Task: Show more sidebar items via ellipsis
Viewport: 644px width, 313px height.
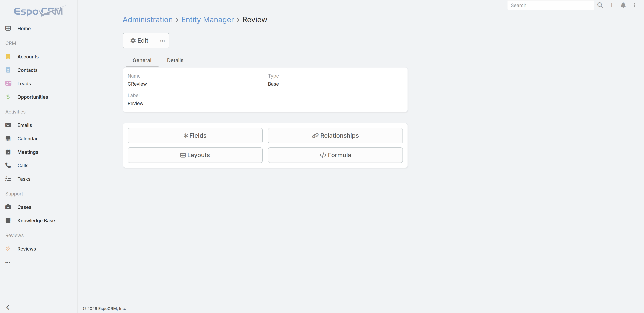Action: (x=8, y=263)
